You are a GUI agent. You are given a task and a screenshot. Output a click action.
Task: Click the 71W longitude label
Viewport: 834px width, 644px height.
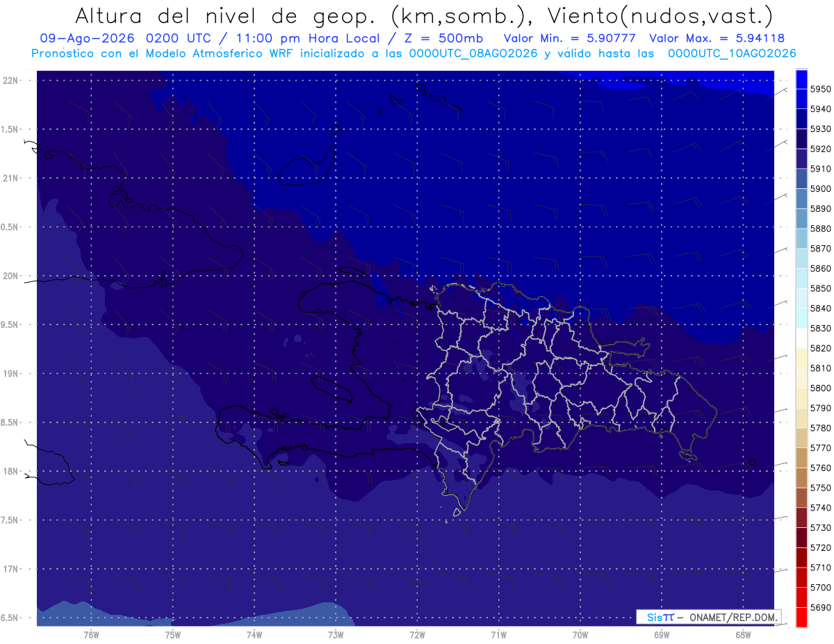498,634
